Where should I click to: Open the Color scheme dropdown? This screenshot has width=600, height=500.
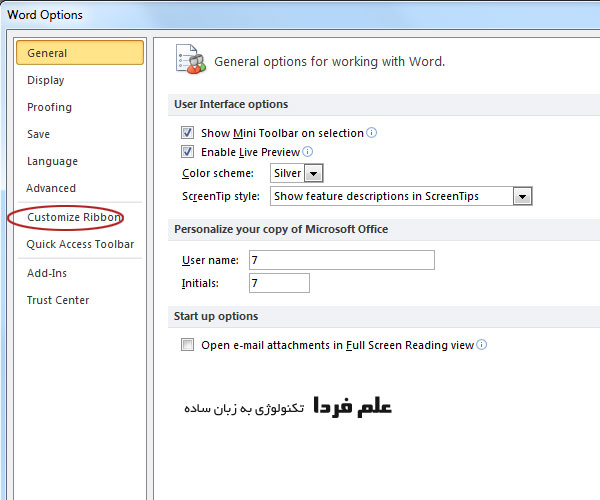coord(313,174)
